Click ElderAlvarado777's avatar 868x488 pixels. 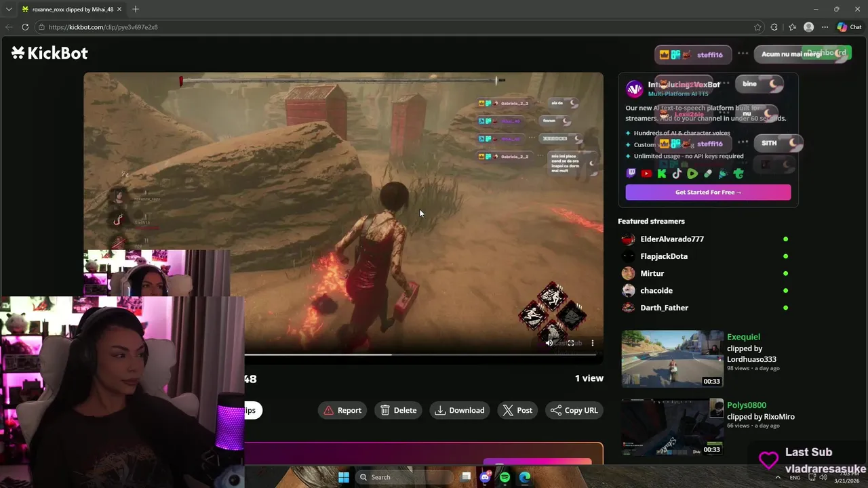coord(629,239)
